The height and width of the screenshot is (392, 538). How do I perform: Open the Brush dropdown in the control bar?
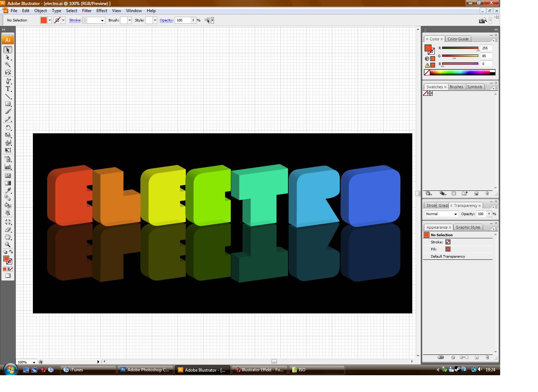coord(129,20)
